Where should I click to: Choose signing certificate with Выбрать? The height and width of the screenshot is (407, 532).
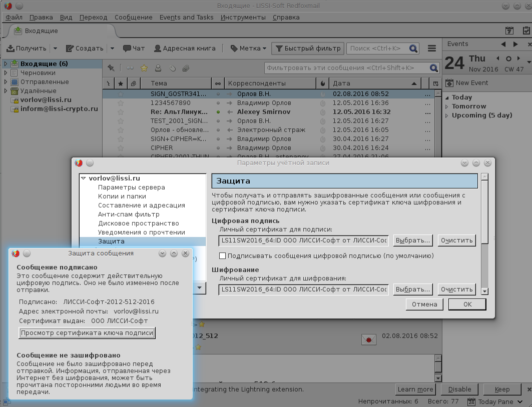tap(413, 240)
